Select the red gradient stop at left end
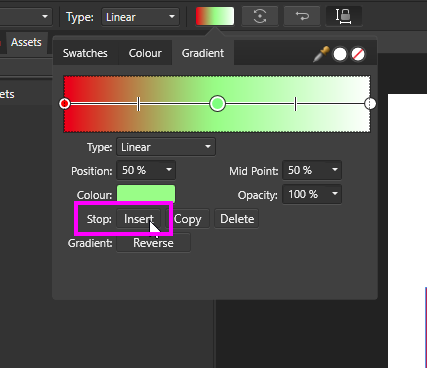427x368 pixels. [65, 104]
